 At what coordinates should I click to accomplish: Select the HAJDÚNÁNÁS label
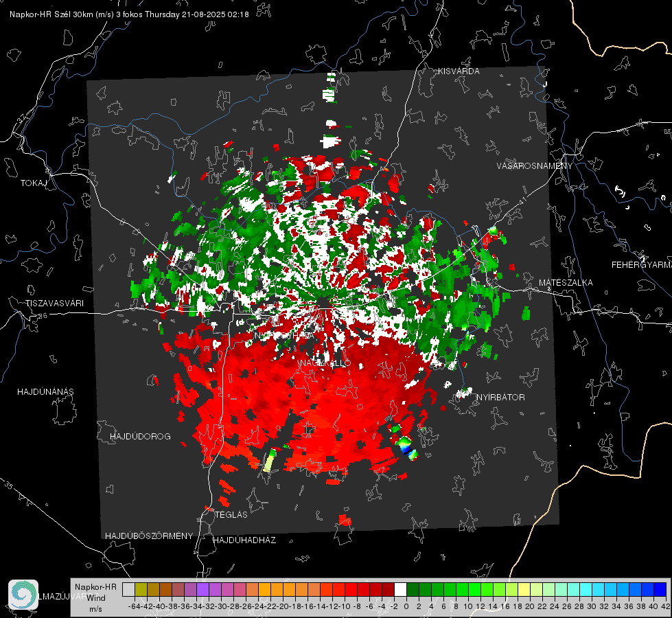pyautogui.click(x=45, y=391)
